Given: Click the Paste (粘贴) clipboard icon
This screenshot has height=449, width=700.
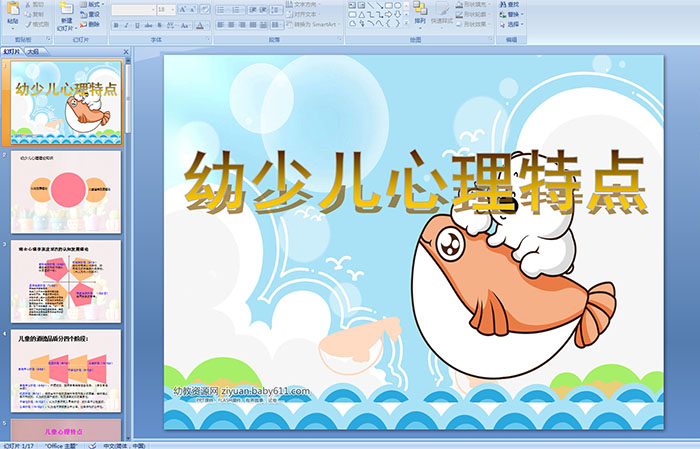Looking at the screenshot, I should [13, 8].
